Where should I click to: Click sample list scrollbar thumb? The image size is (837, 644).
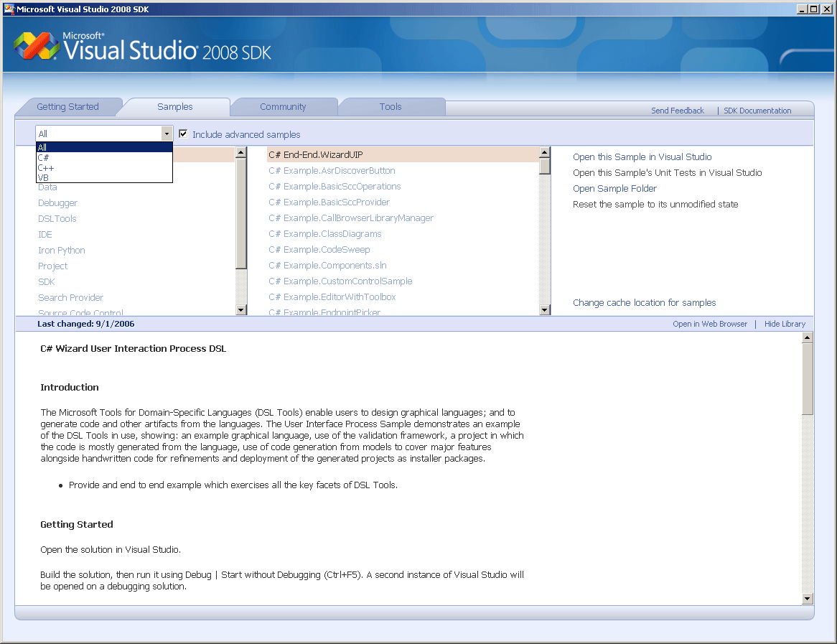(544, 166)
